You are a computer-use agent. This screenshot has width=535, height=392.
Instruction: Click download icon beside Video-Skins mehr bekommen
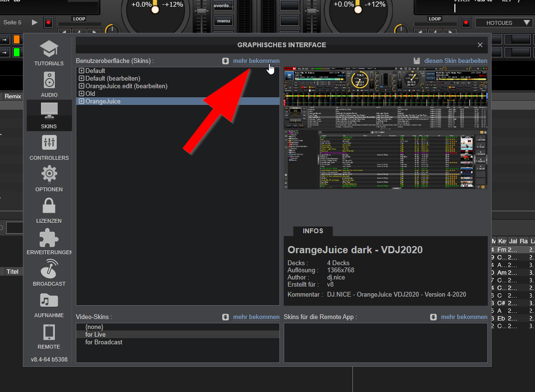tap(226, 317)
